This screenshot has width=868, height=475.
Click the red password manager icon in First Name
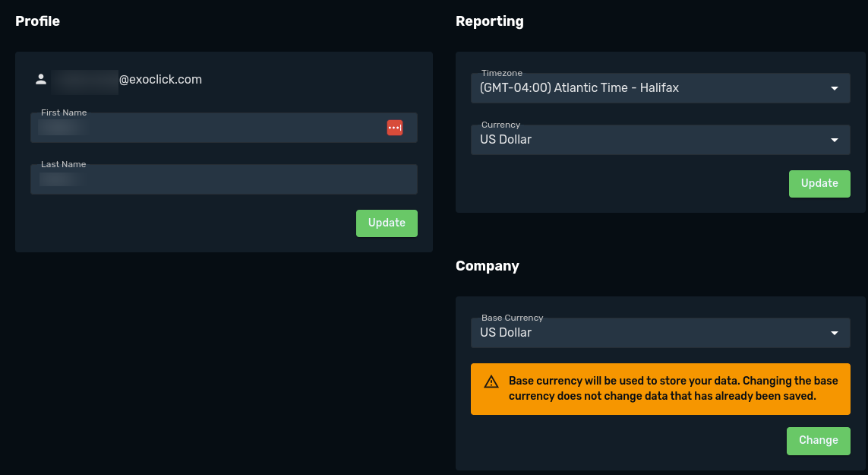[394, 128]
